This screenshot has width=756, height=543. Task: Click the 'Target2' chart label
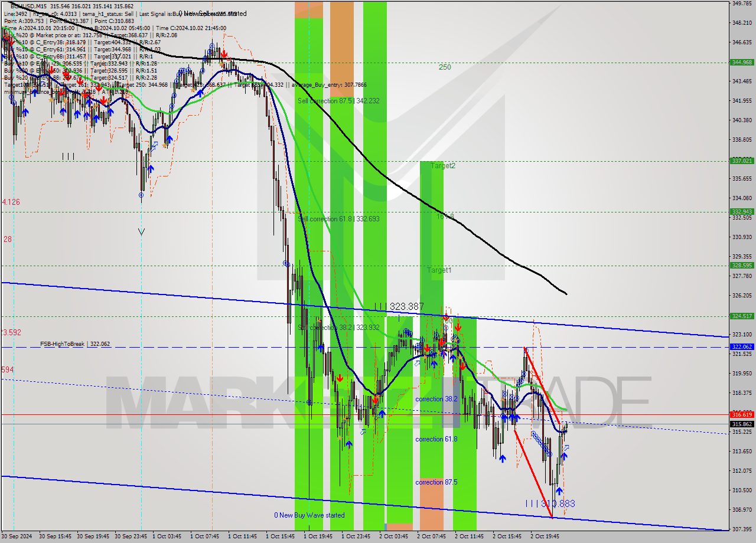(x=443, y=166)
